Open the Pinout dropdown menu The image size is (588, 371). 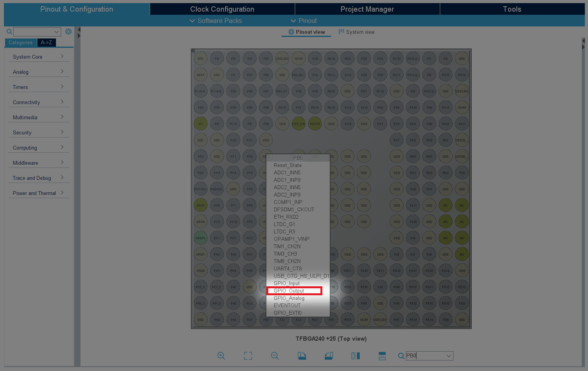coord(304,21)
